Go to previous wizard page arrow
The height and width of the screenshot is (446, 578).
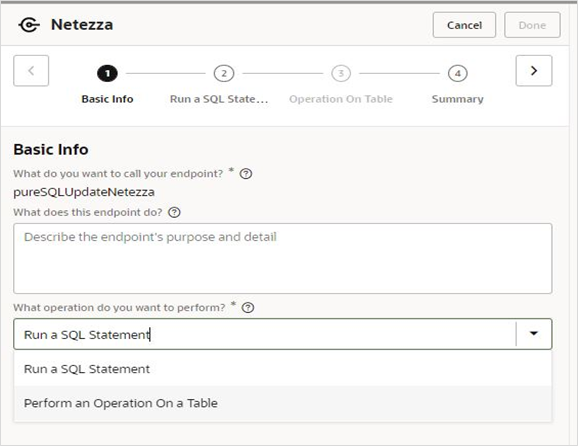pyautogui.click(x=31, y=71)
